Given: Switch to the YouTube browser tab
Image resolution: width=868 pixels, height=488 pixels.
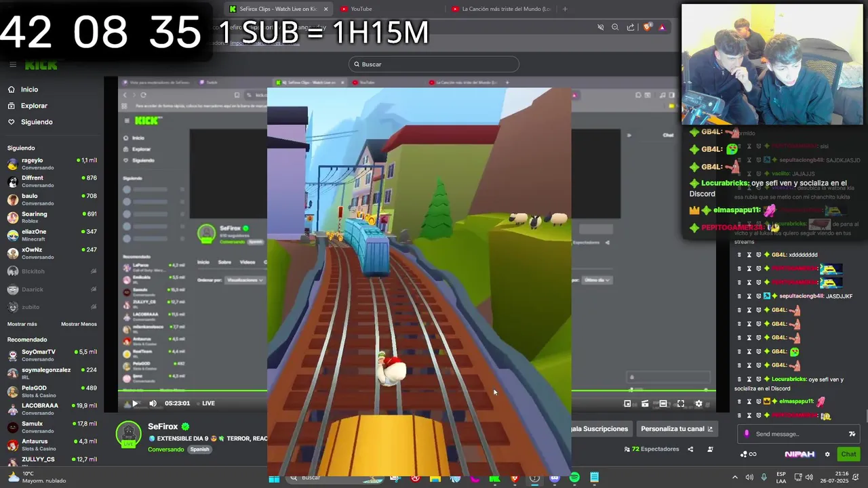Looking at the screenshot, I should tap(389, 9).
